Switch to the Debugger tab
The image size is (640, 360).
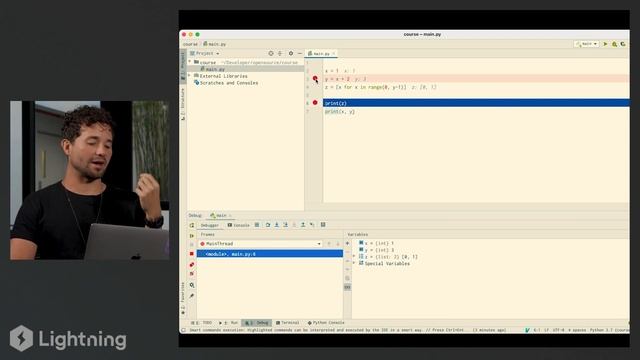point(209,225)
